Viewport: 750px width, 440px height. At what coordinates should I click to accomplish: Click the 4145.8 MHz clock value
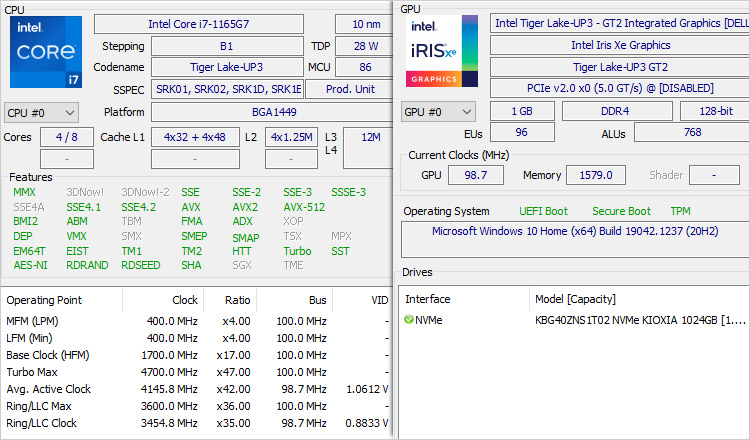click(x=169, y=389)
